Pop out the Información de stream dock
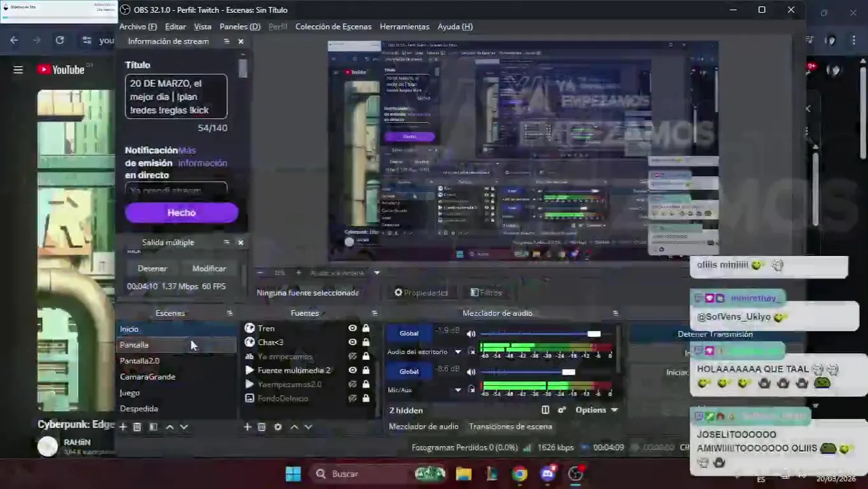The width and height of the screenshot is (868, 489). coord(226,41)
